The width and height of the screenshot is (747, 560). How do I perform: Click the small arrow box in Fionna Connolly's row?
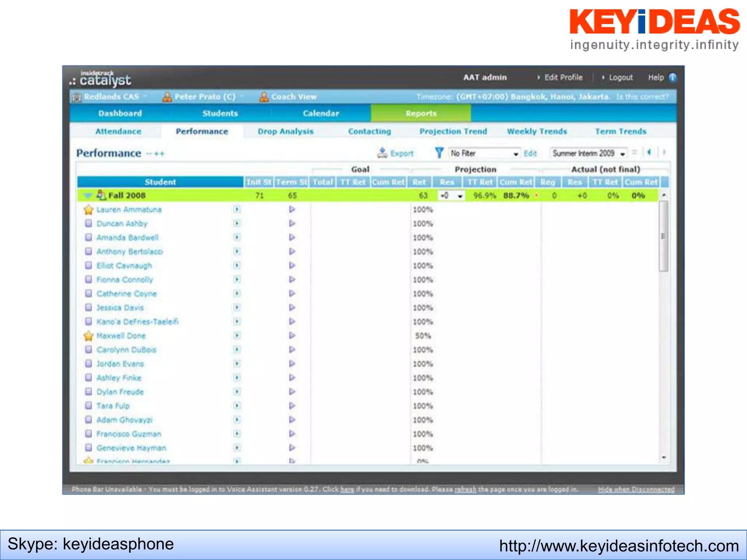tap(237, 279)
